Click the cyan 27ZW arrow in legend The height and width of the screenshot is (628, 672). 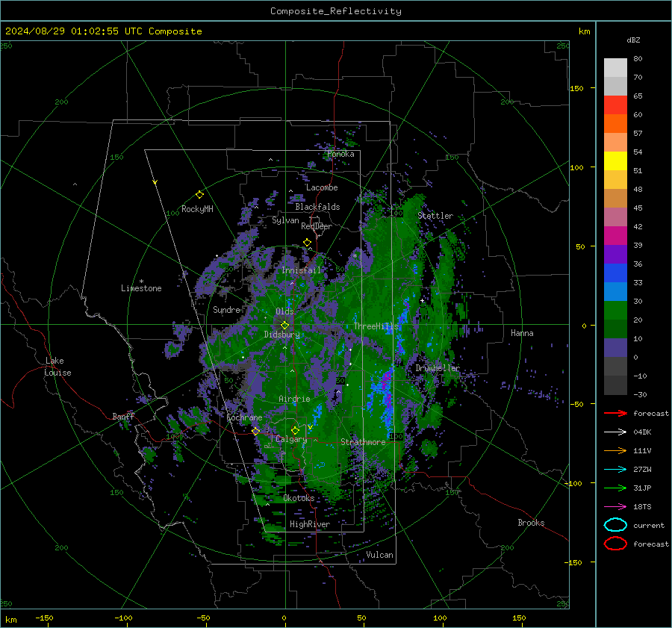pyautogui.click(x=615, y=470)
